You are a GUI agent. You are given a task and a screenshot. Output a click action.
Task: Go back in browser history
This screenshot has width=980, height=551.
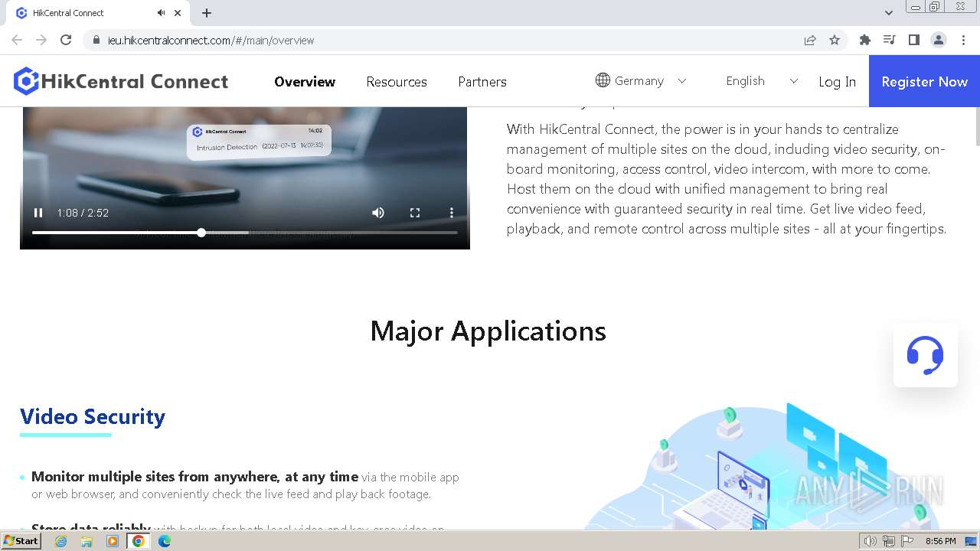point(17,40)
